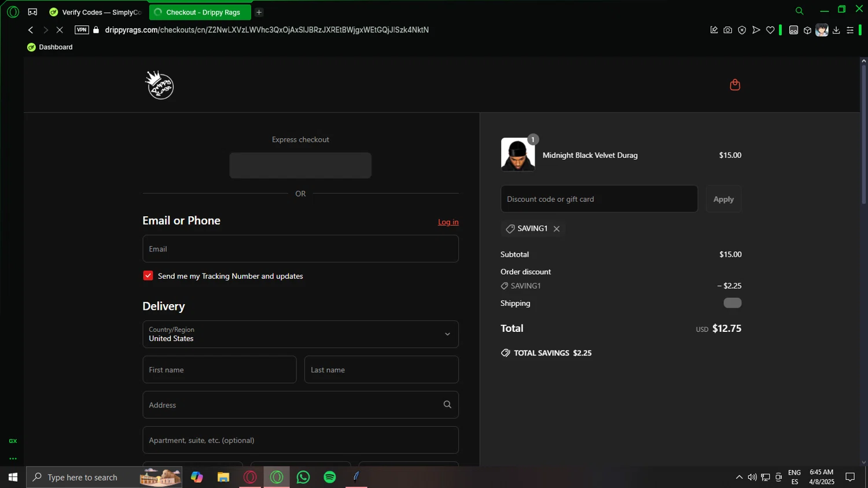The width and height of the screenshot is (868, 488).
Task: Focus the Email input field
Action: tap(300, 249)
